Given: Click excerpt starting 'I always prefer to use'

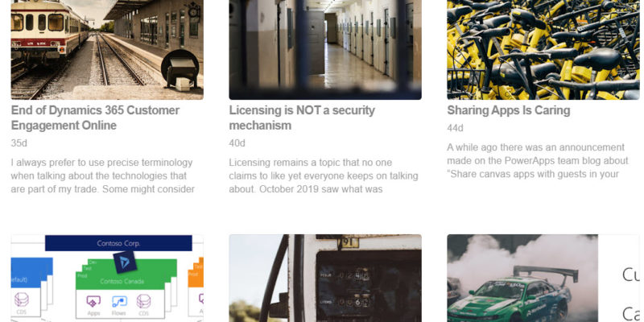Looking at the screenshot, I should click(x=103, y=175).
